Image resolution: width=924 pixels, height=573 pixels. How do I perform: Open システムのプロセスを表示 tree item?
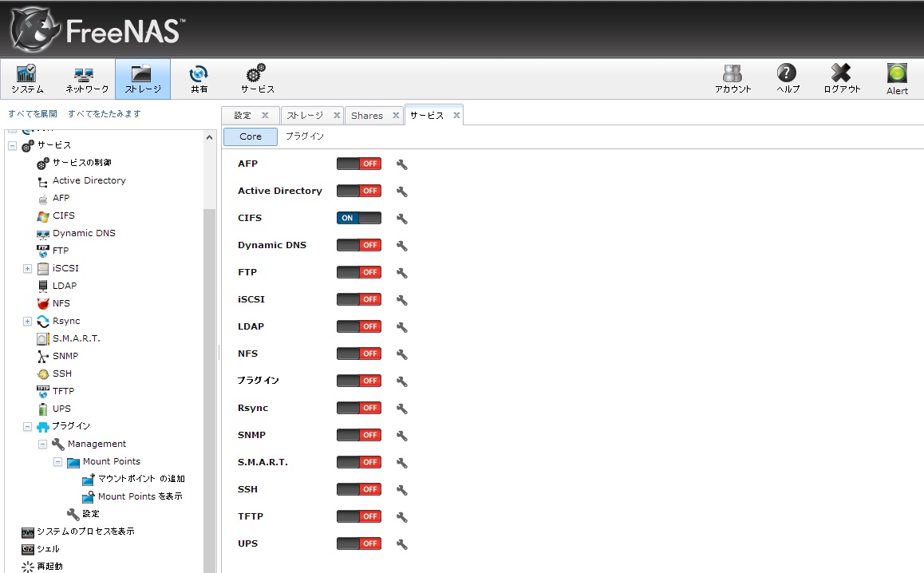(85, 532)
